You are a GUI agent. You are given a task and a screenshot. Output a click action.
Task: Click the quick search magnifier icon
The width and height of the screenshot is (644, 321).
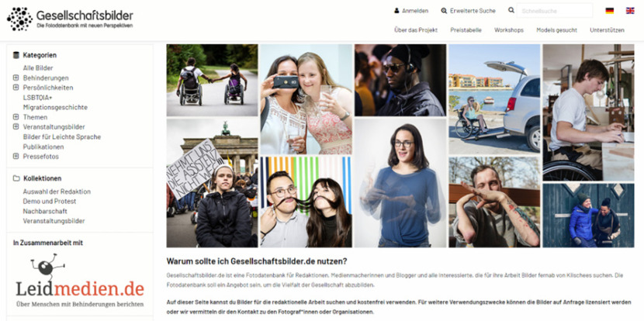point(511,10)
